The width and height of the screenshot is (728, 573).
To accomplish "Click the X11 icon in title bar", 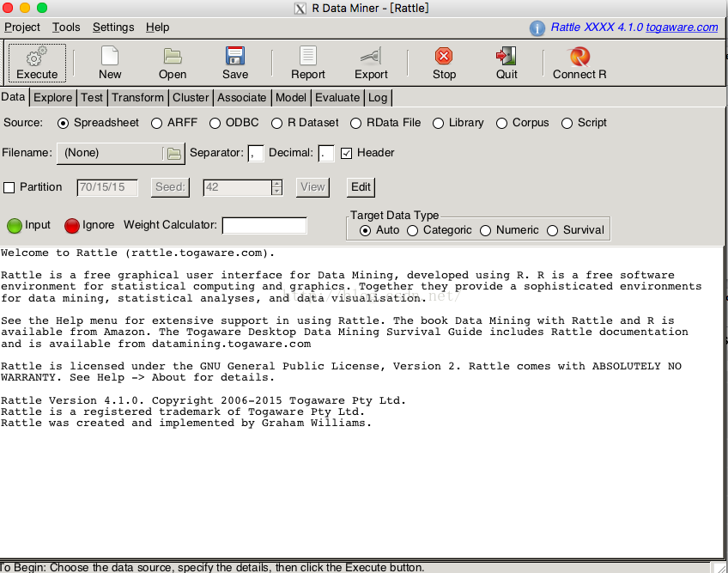I will coord(300,9).
